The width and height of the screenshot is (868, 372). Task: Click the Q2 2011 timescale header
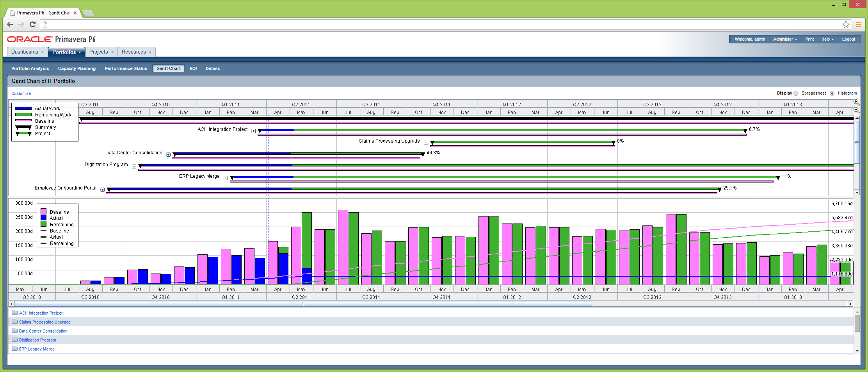coord(301,104)
